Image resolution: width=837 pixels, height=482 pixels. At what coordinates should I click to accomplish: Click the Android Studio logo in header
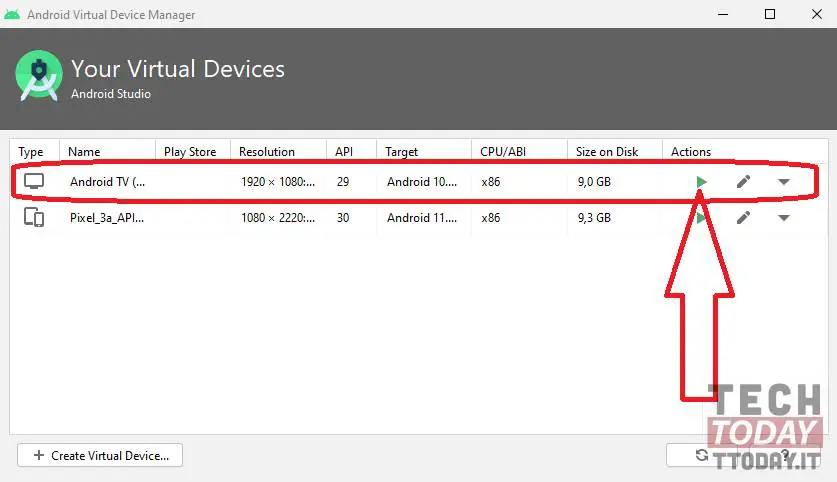click(38, 76)
